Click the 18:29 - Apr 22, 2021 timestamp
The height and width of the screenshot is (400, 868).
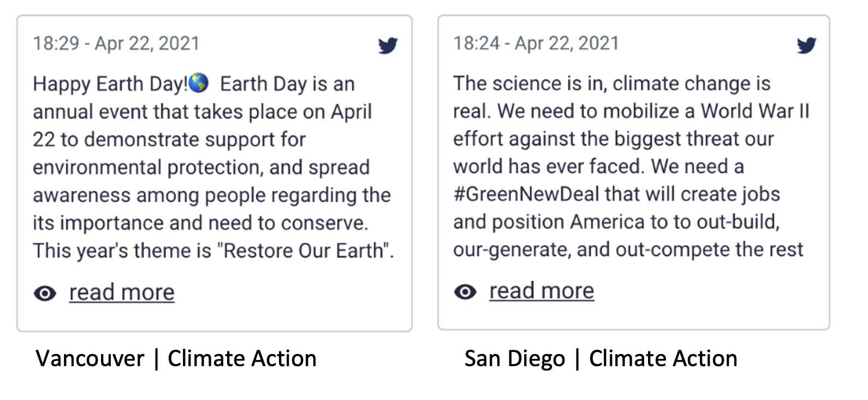116,43
